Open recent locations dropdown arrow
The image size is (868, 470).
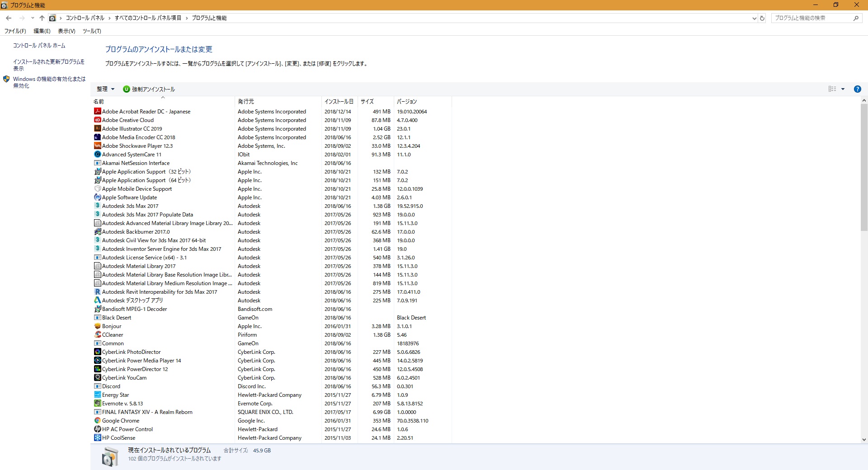(33, 18)
